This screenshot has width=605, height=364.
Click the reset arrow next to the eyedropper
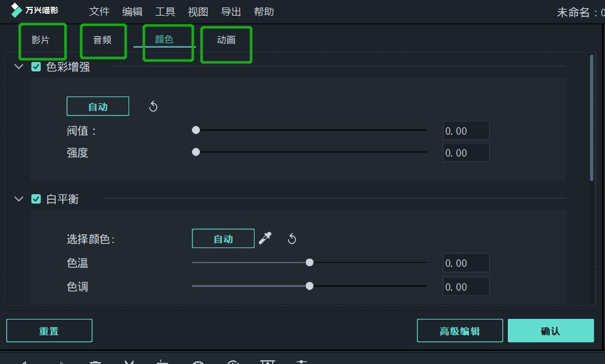292,239
